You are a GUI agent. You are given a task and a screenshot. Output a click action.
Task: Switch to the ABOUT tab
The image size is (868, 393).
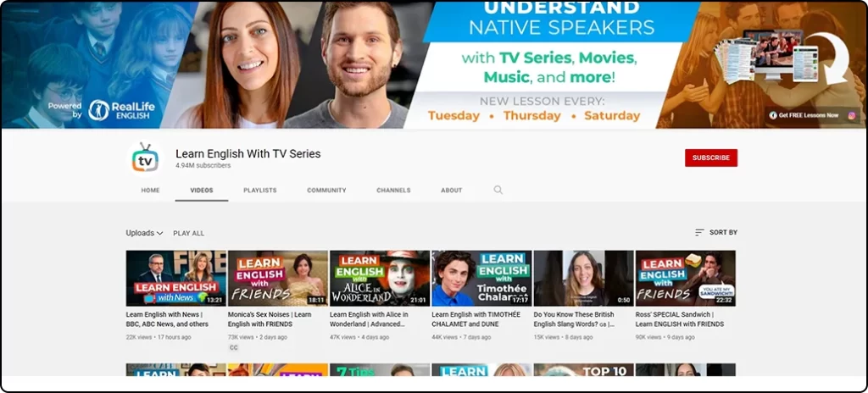tap(452, 191)
